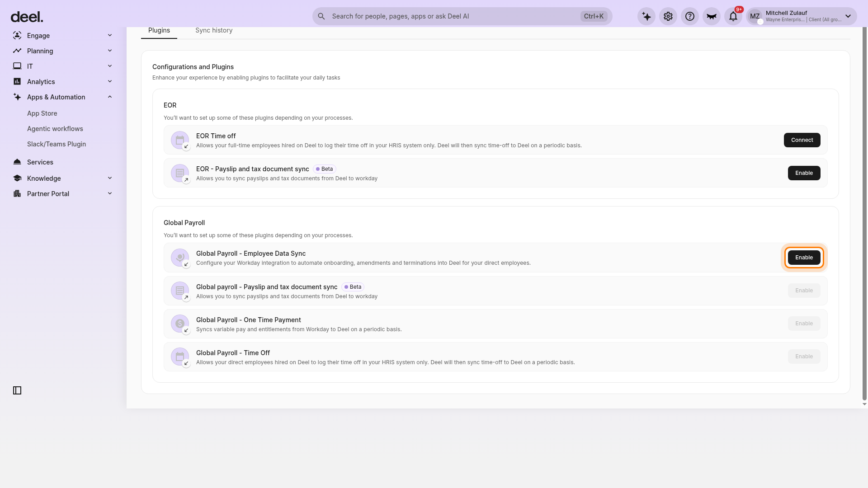Expand the Engage menu chevron
Viewport: 868px width, 488px height.
[x=110, y=35]
